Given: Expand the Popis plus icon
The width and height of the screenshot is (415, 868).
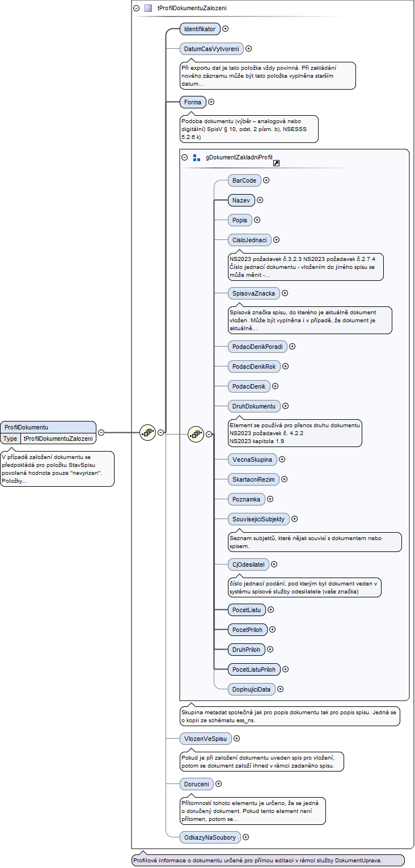Looking at the screenshot, I should 257,220.
